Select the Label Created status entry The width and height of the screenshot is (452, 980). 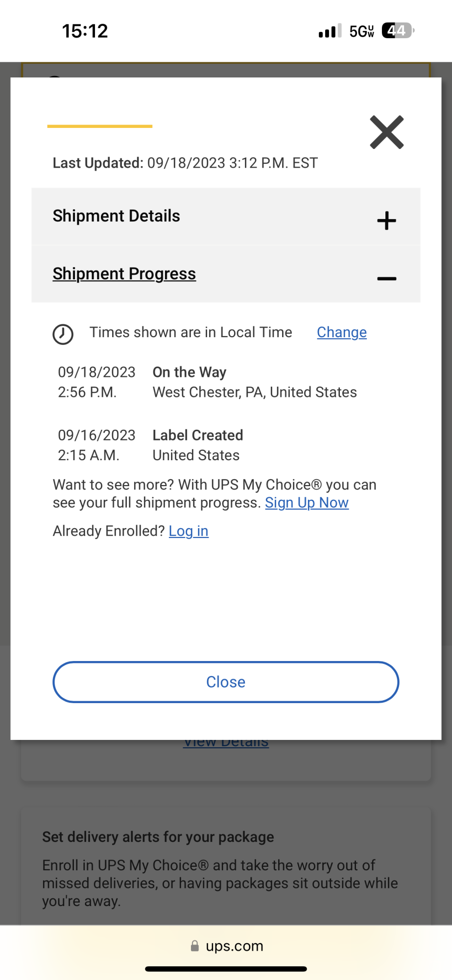198,435
